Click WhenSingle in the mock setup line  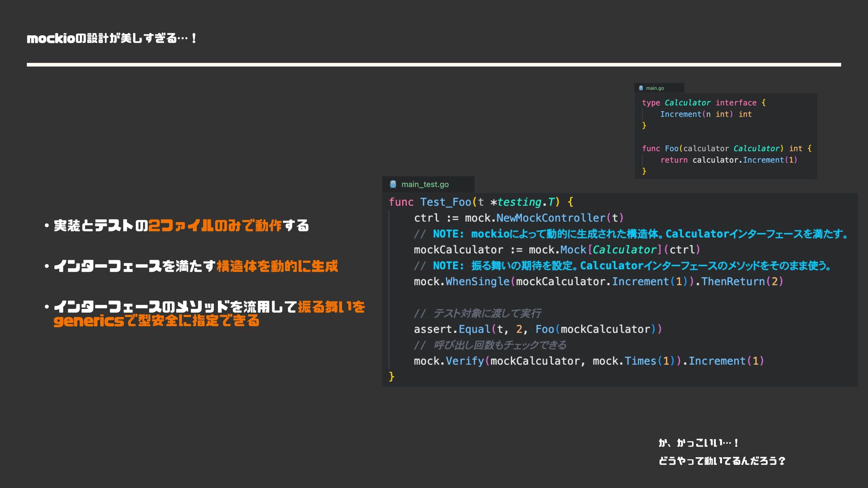click(x=477, y=282)
